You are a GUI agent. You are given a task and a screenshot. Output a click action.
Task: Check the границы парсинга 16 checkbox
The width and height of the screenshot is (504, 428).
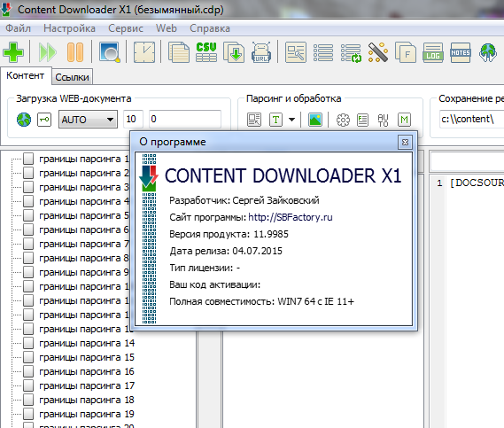click(28, 371)
